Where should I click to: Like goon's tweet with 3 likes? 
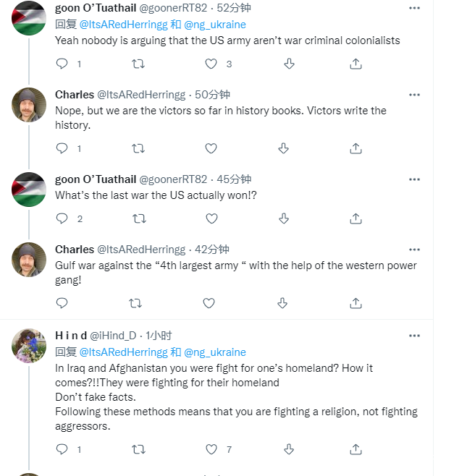[211, 64]
